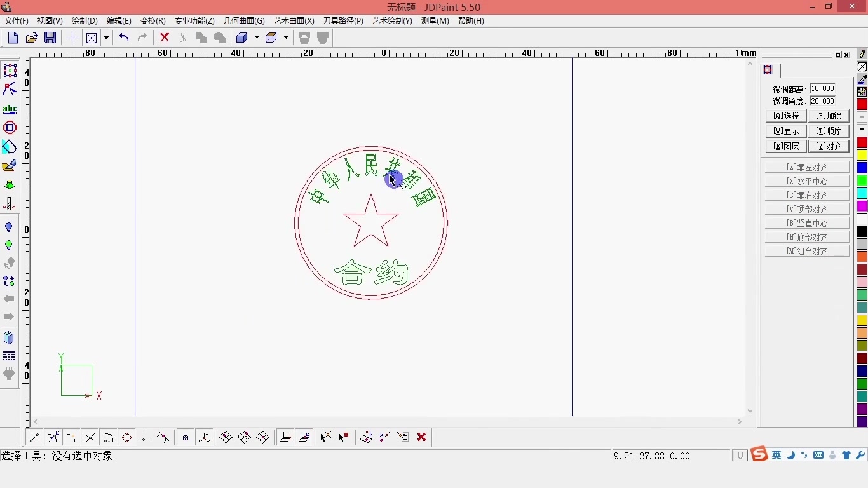Pick the black color swatch
The height and width of the screenshot is (488, 868).
tap(862, 231)
